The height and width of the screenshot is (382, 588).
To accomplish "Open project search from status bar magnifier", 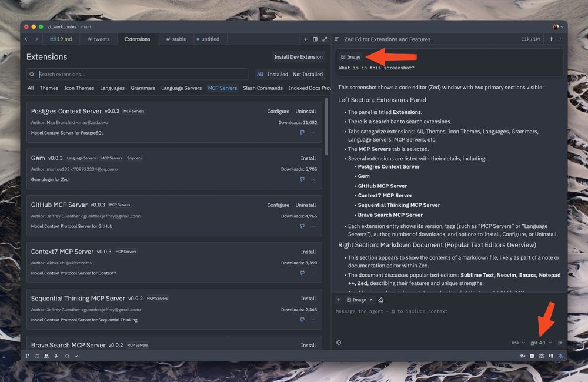I will (67, 356).
